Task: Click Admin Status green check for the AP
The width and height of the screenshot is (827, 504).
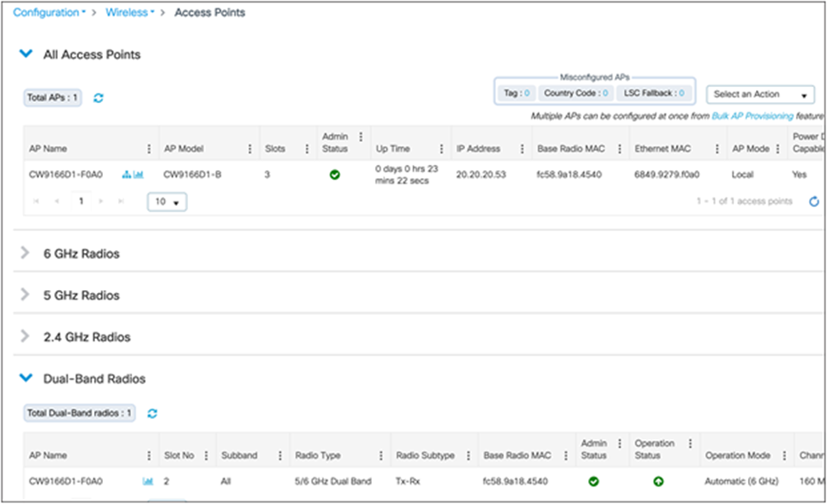Action: point(335,175)
